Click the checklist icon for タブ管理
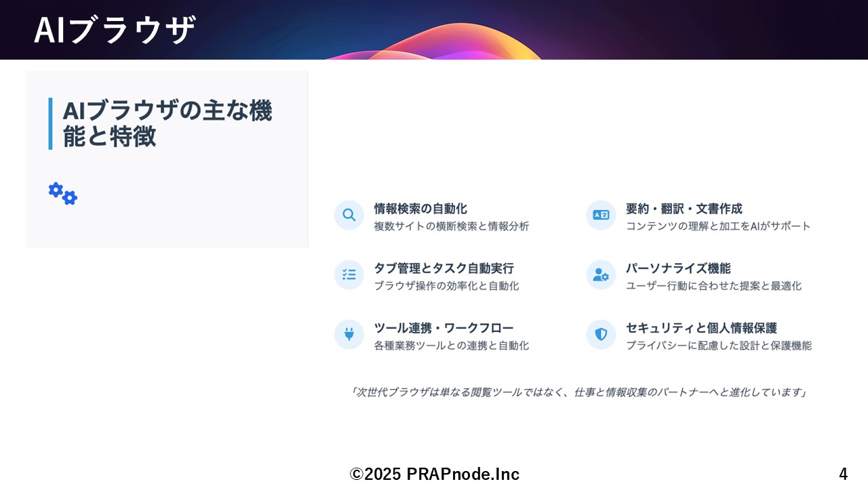The image size is (868, 488). click(x=349, y=274)
